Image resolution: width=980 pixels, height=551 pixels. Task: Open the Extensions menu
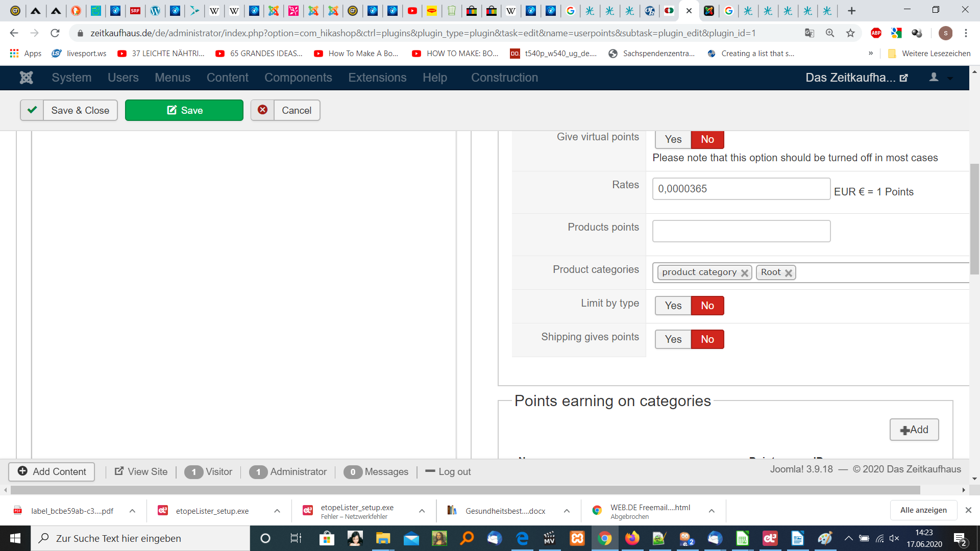click(x=377, y=78)
